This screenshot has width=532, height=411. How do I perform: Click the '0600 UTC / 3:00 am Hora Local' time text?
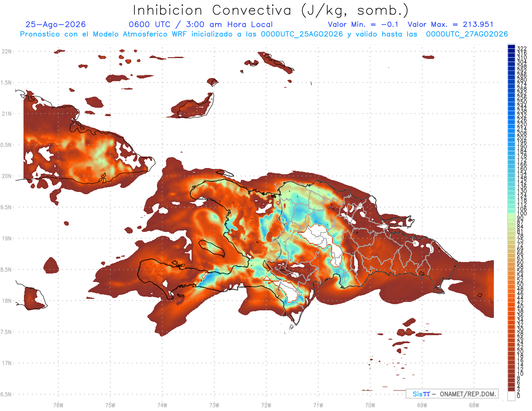(200, 25)
